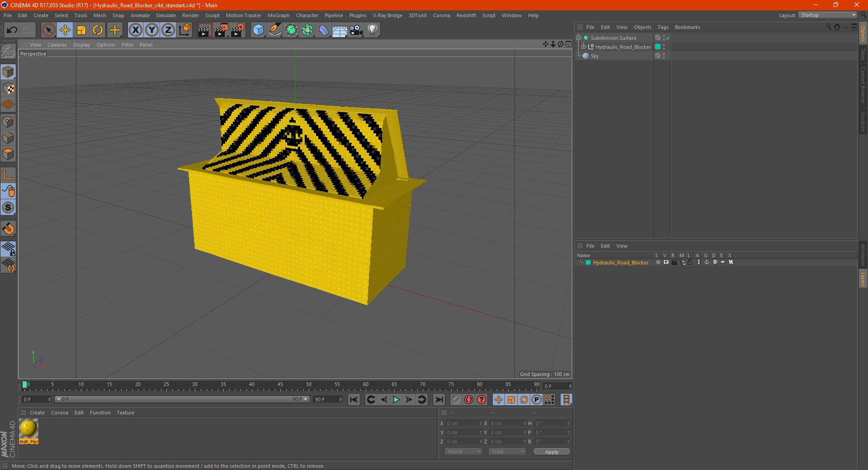This screenshot has width=868, height=470.
Task: Select the Live Selection tool
Action: 48,30
